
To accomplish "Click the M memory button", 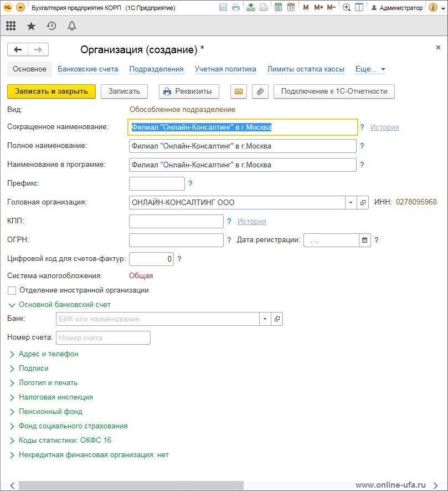I will coord(306,7).
